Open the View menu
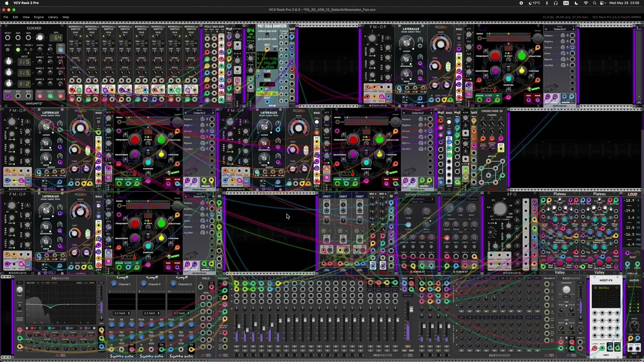Image resolution: width=644 pixels, height=362 pixels. 26,17
